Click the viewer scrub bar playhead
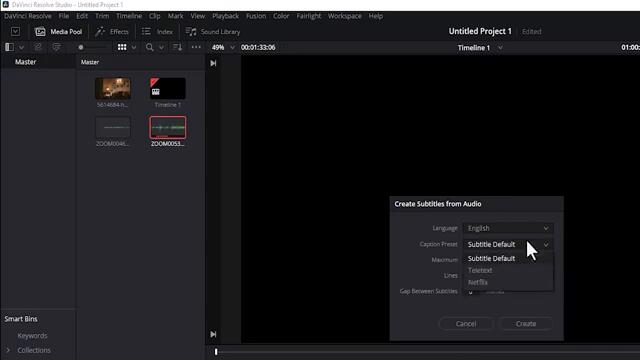Viewport: 640px width, 360px height. [216, 351]
